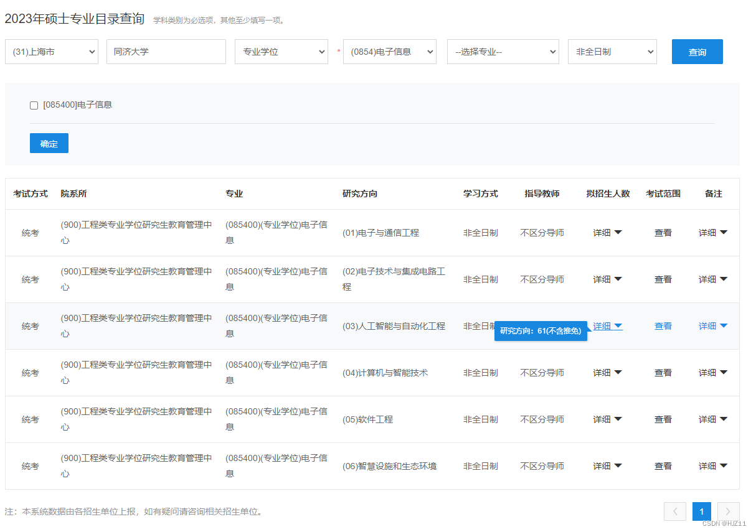Open the 非全日制 study mode dropdown

tap(612, 52)
